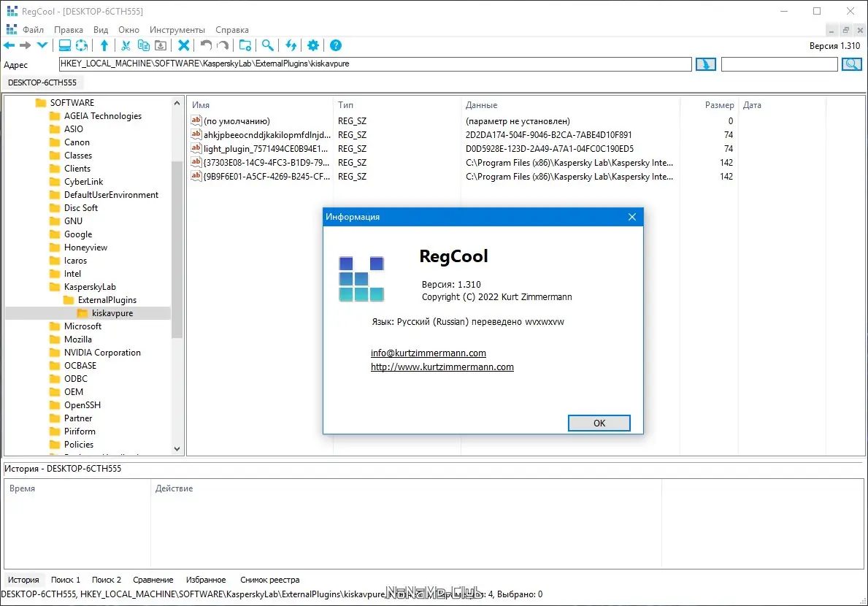Image resolution: width=868 pixels, height=606 pixels.
Task: Select the DESKTOP-6CTH555 tab
Action: coord(42,83)
